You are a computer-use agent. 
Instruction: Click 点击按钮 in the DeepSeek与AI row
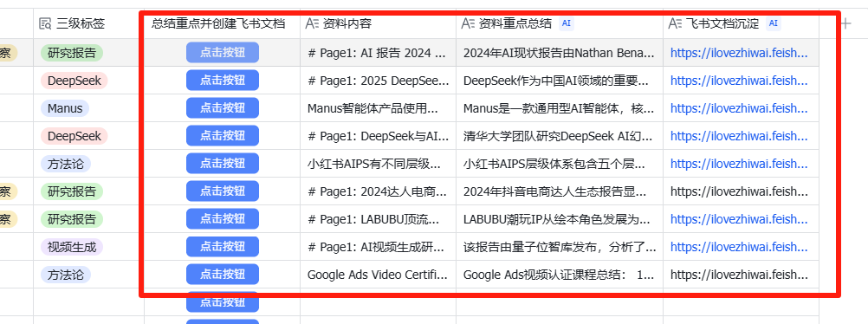(223, 136)
